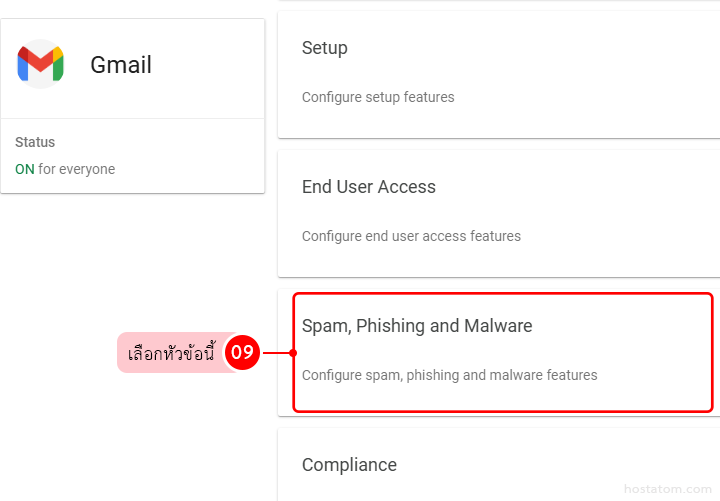Click the partially visible card above Setup
This screenshot has width=720, height=501.
pos(498,2)
